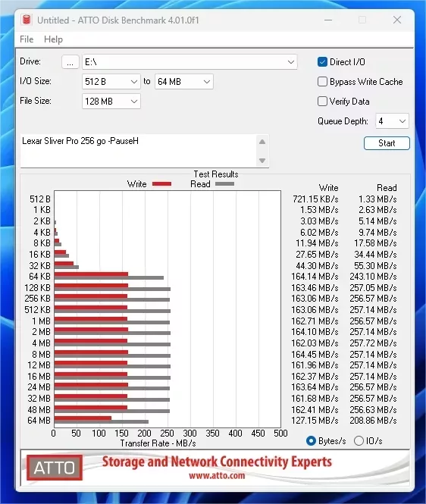
Task: Click the 17.58 MB/s read value
Action: click(x=375, y=243)
